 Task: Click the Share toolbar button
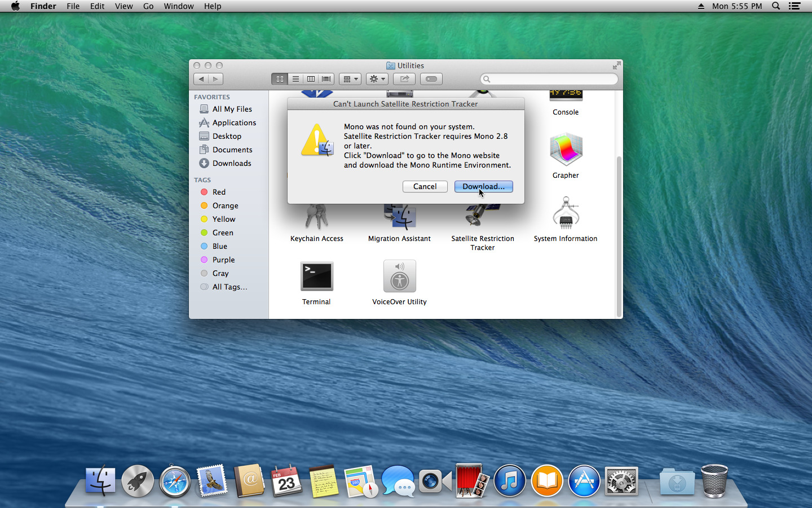pos(404,79)
